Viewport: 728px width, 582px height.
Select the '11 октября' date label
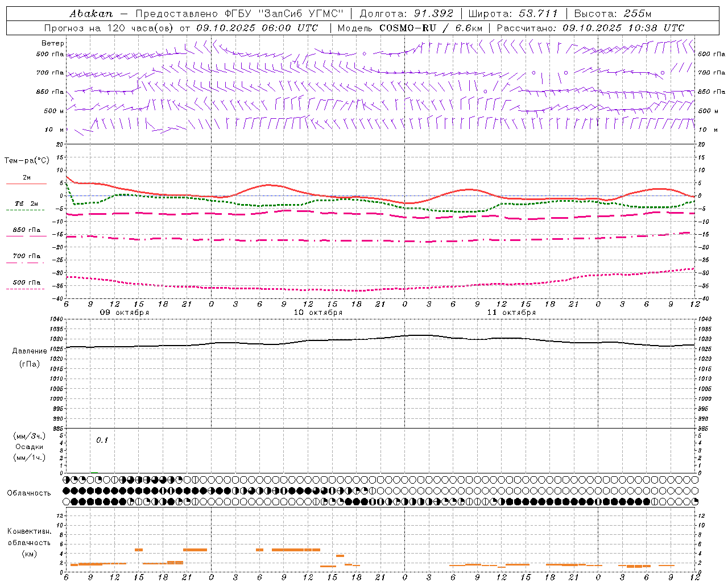point(511,313)
